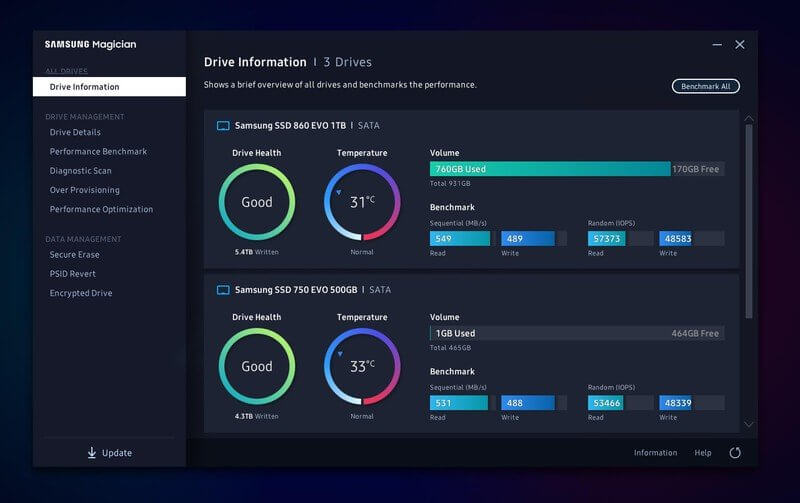Click the 3 Drives heading text

pos(347,62)
